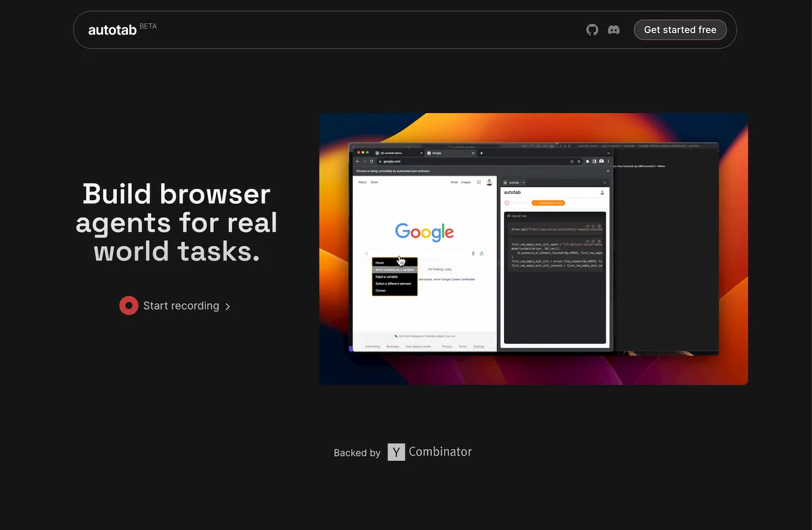Open autotab's Discord via the header icon
The height and width of the screenshot is (530, 812).
614,29
